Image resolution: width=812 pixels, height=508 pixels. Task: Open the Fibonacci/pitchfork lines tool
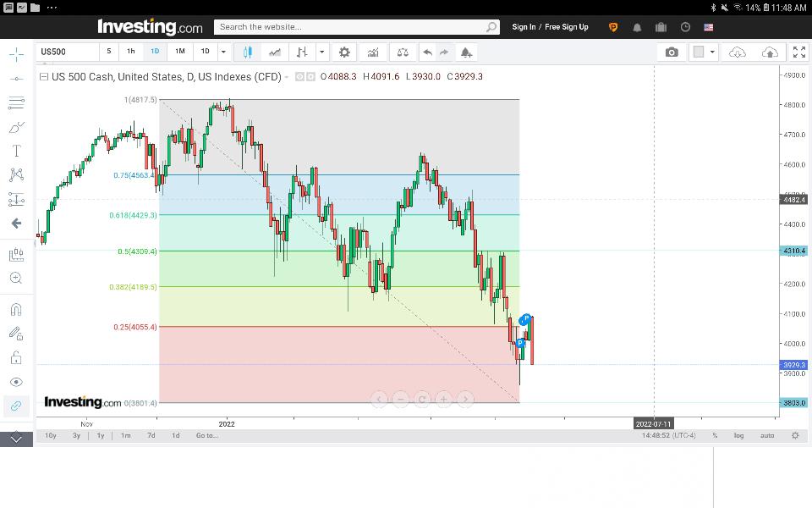point(16,102)
